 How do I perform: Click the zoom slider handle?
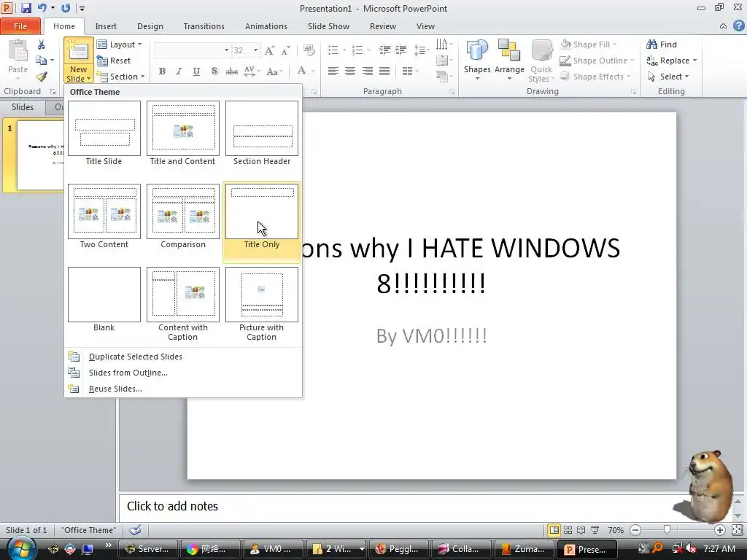click(x=667, y=529)
